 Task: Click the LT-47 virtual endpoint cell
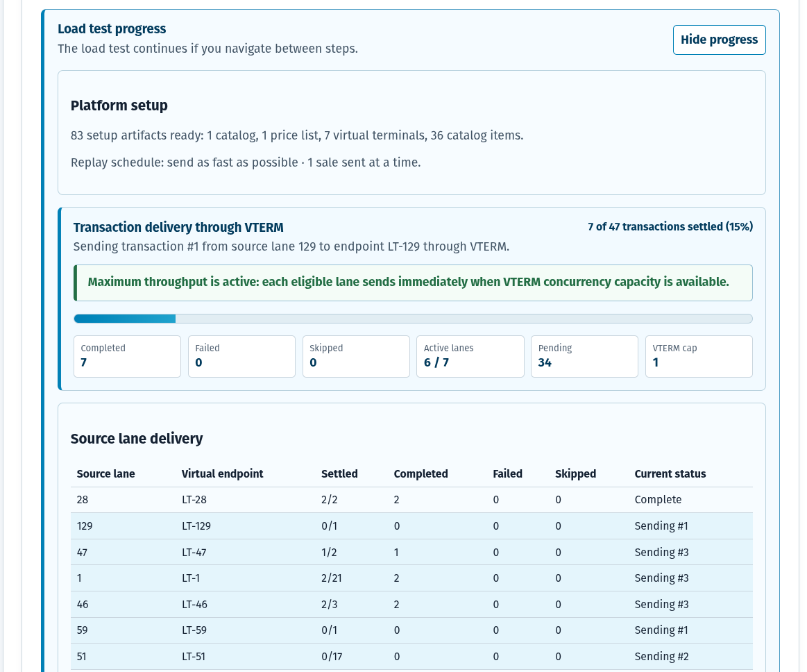click(194, 553)
